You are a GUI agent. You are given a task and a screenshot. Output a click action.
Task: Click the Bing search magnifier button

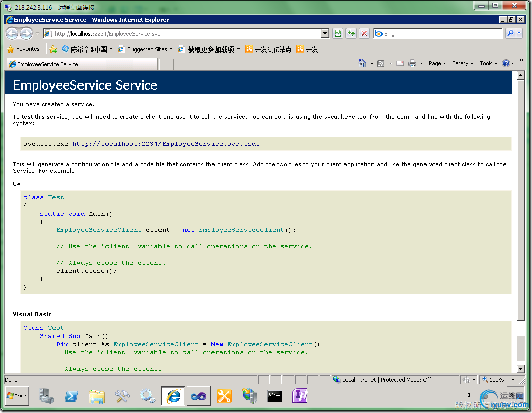[510, 34]
